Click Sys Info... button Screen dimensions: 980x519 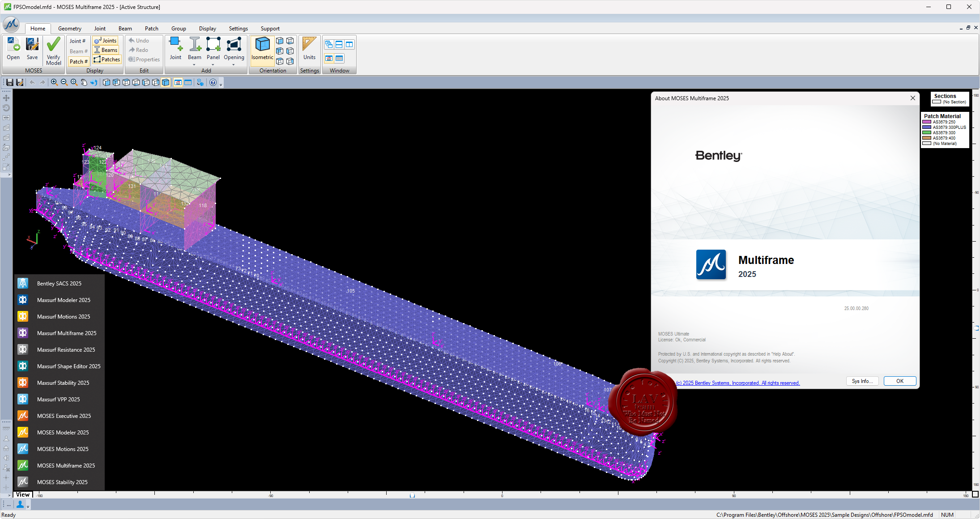[862, 381]
